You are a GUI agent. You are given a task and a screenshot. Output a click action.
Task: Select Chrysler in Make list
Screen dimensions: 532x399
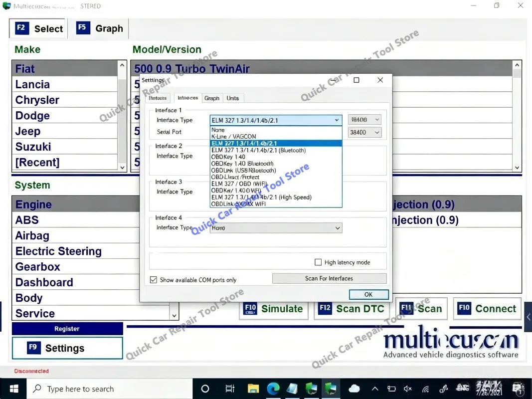coord(65,100)
